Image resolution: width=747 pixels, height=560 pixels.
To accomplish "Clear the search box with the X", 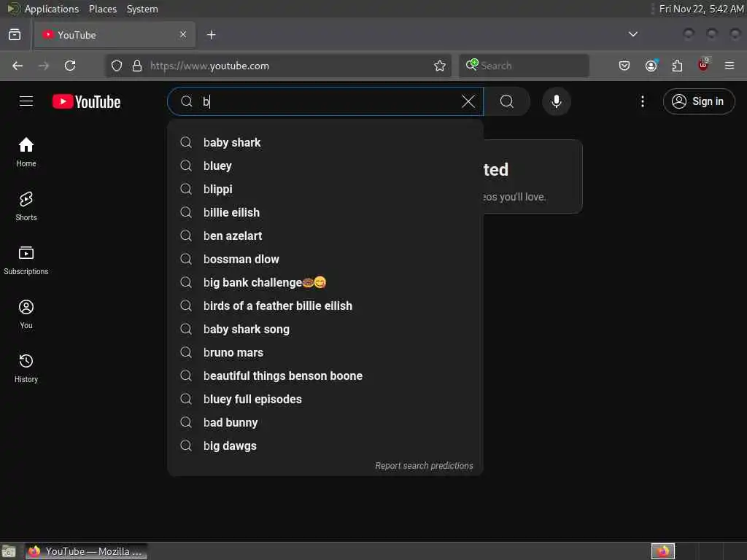I will 468,101.
